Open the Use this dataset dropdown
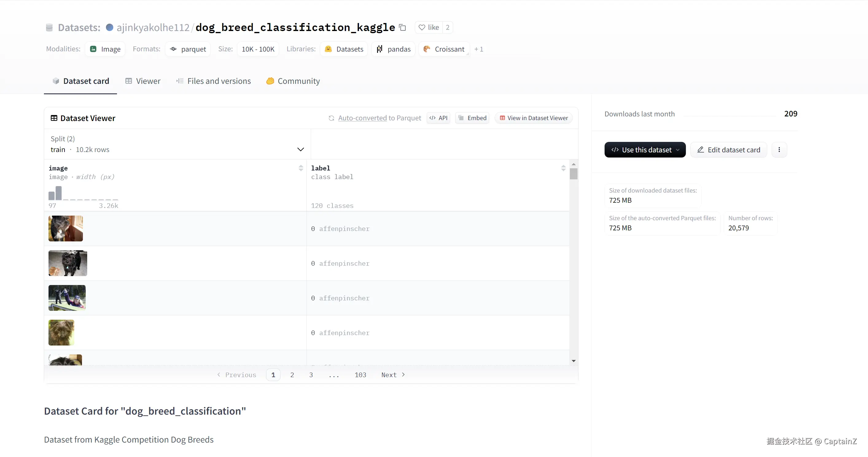 (x=644, y=150)
